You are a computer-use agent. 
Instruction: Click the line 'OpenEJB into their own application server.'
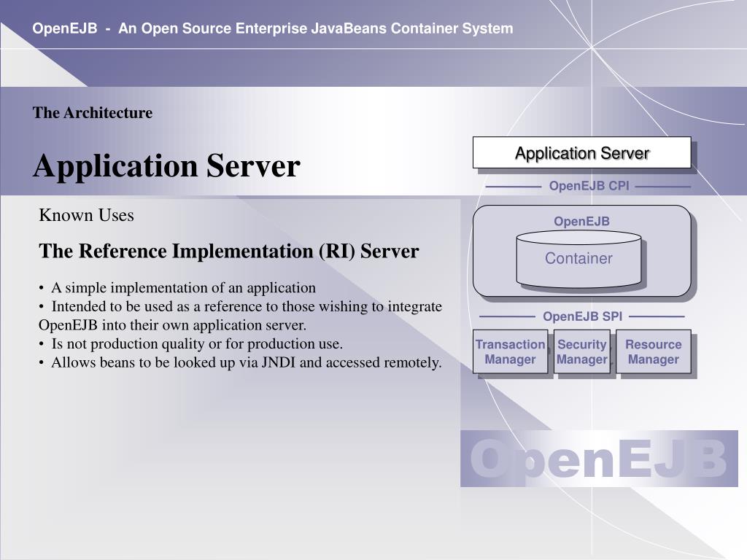point(172,325)
